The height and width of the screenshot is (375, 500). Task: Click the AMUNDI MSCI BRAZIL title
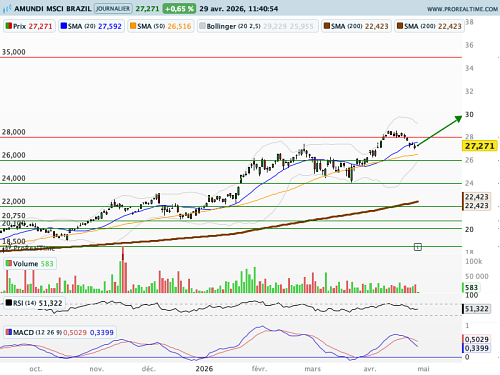(x=53, y=9)
